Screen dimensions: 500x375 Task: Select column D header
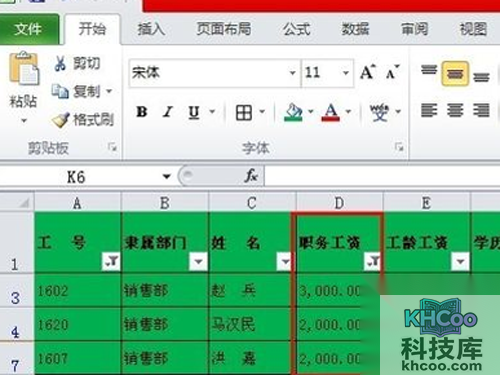339,202
